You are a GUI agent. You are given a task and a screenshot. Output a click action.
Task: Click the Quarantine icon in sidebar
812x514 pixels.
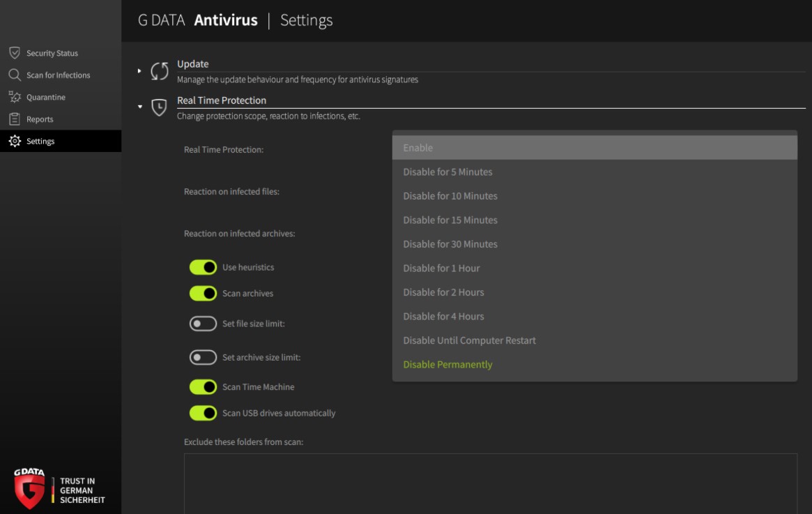[x=15, y=97]
